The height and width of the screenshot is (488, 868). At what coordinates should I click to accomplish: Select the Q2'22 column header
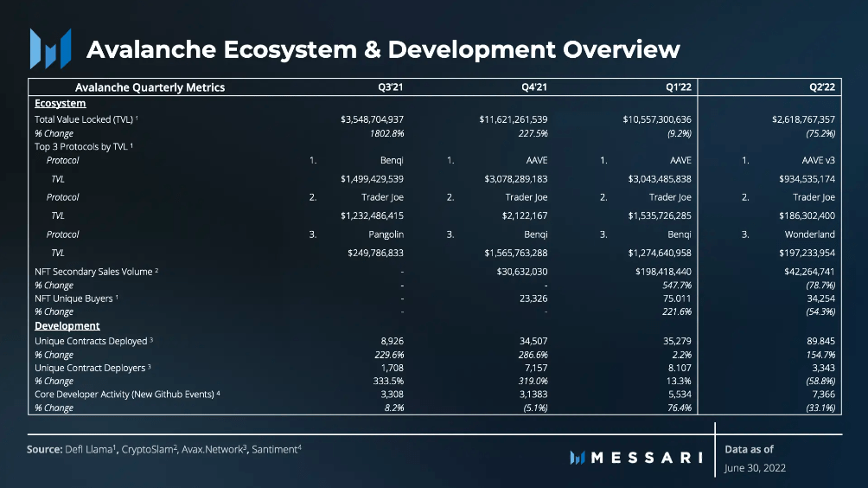(x=822, y=87)
